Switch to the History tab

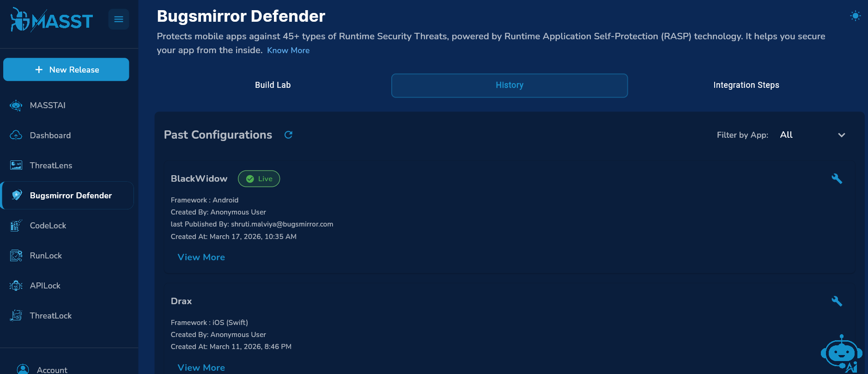[510, 86]
